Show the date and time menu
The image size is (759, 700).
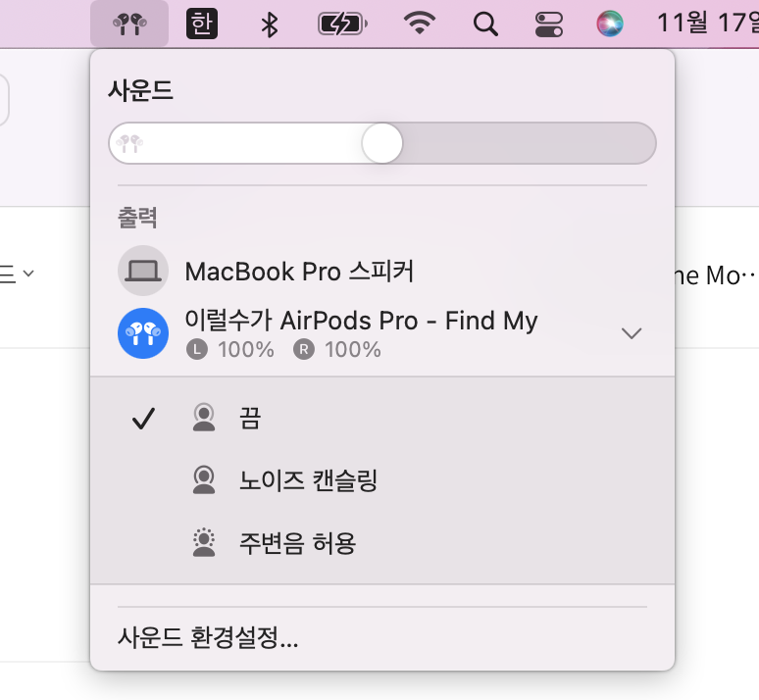(x=707, y=23)
